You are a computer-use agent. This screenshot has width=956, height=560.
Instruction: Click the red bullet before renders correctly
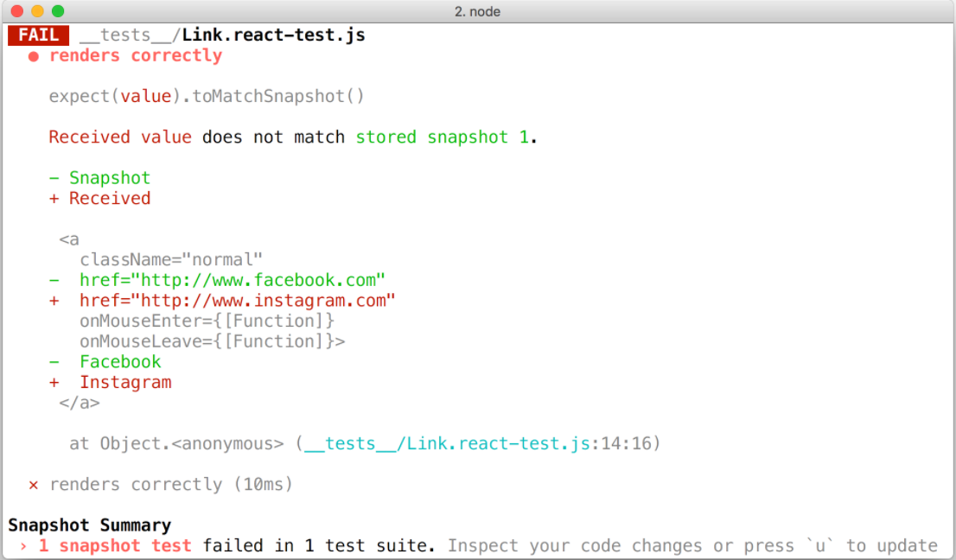[34, 57]
